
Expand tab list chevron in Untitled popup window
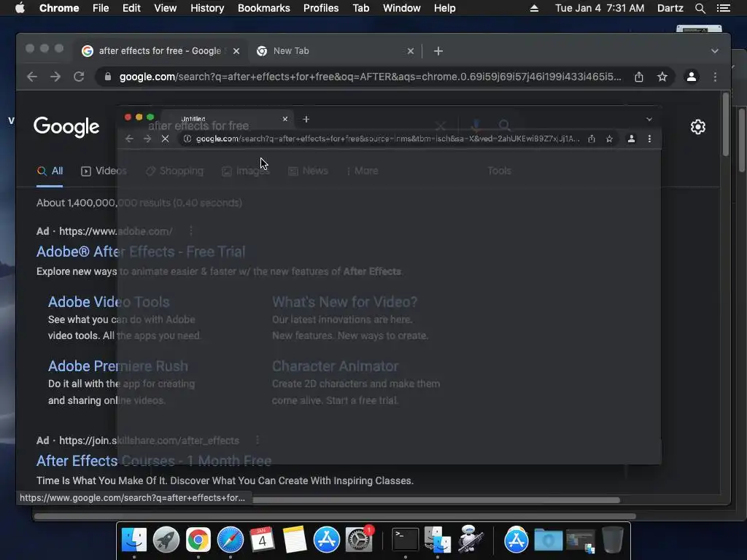(649, 119)
